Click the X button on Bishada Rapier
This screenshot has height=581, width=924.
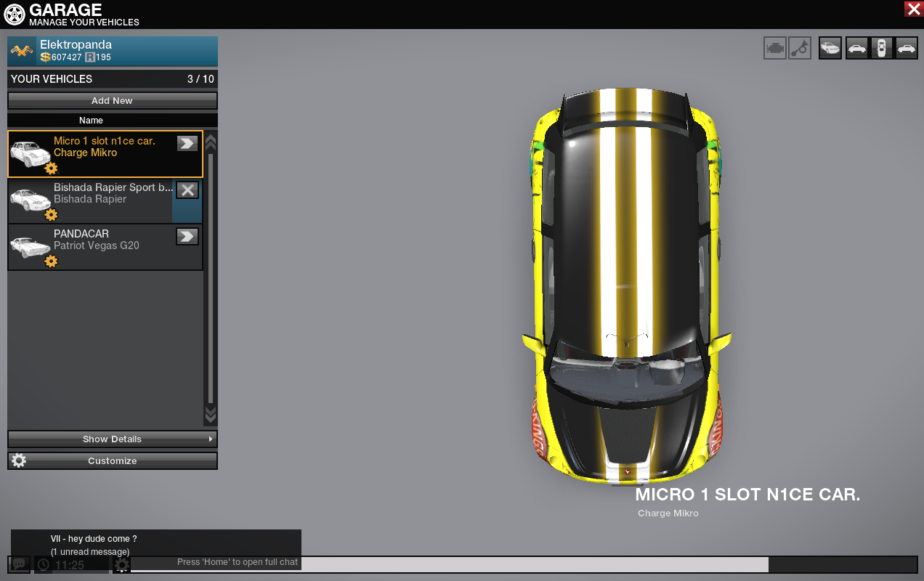(187, 190)
